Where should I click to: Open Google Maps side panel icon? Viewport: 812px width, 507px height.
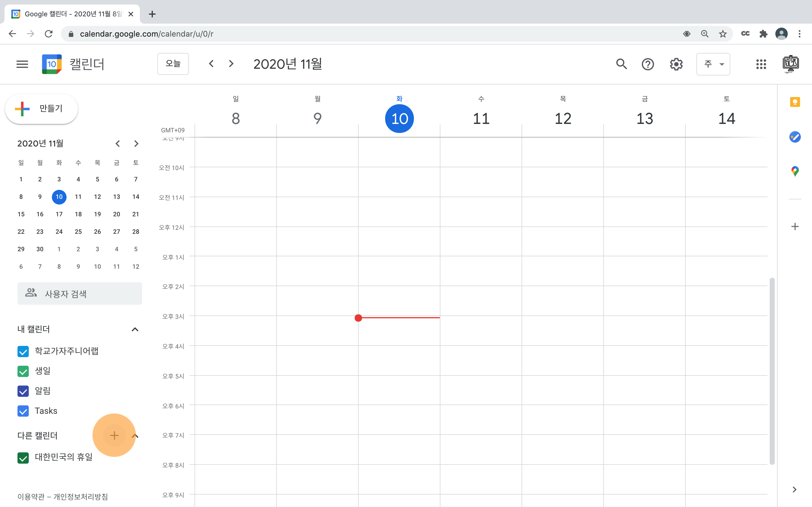[x=795, y=171]
